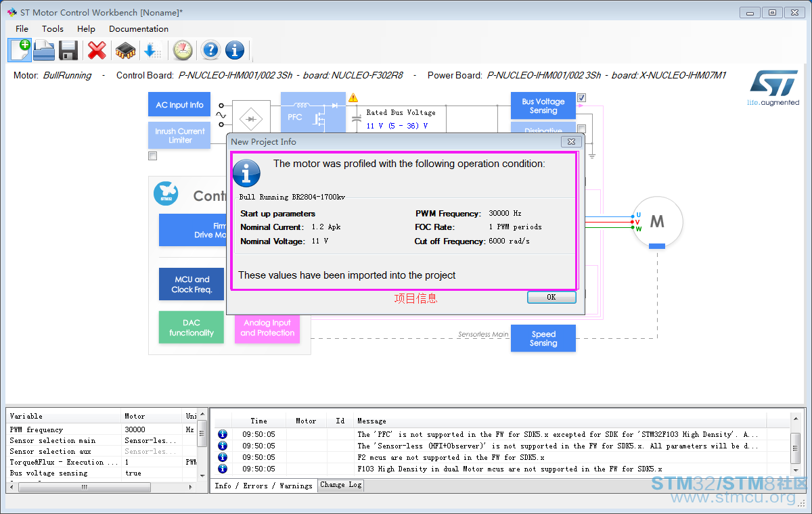Open the Tools menu

[x=53, y=28]
